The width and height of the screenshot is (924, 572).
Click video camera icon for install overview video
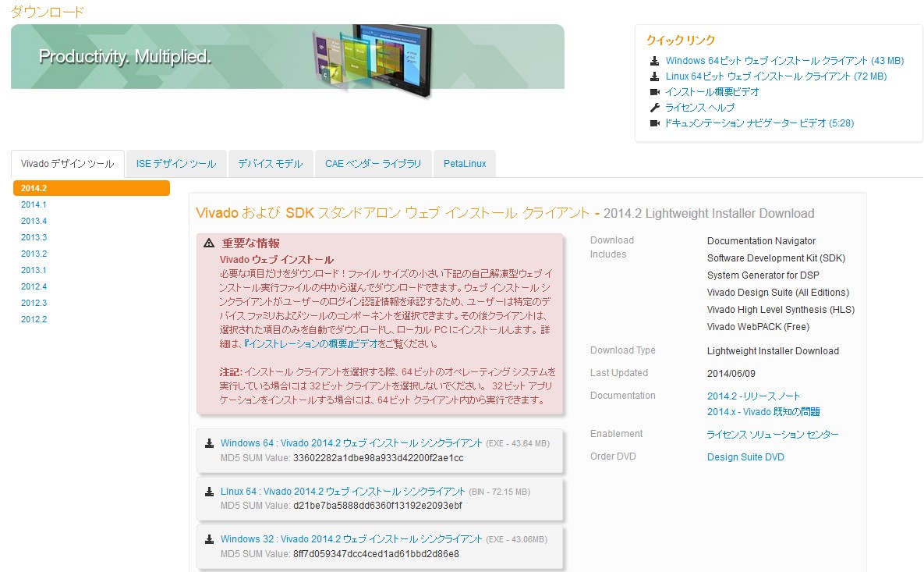pos(654,92)
